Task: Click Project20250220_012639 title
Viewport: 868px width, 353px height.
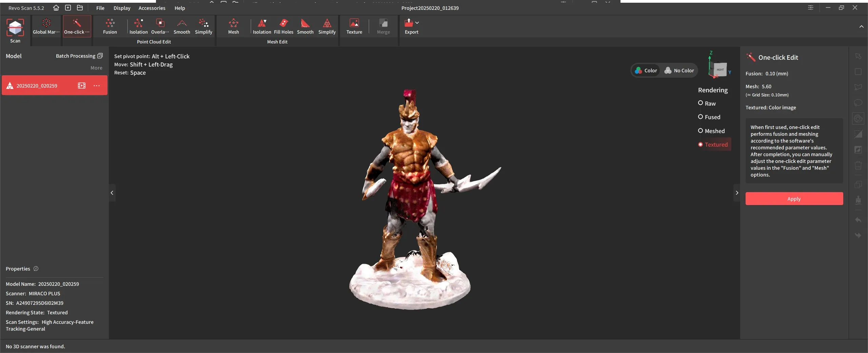Action: point(430,8)
